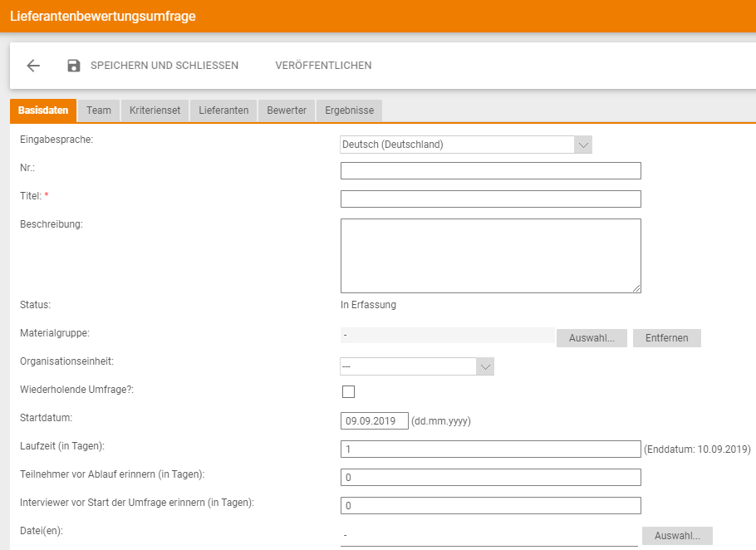
Task: Select the Bewerter tab
Action: (x=287, y=110)
